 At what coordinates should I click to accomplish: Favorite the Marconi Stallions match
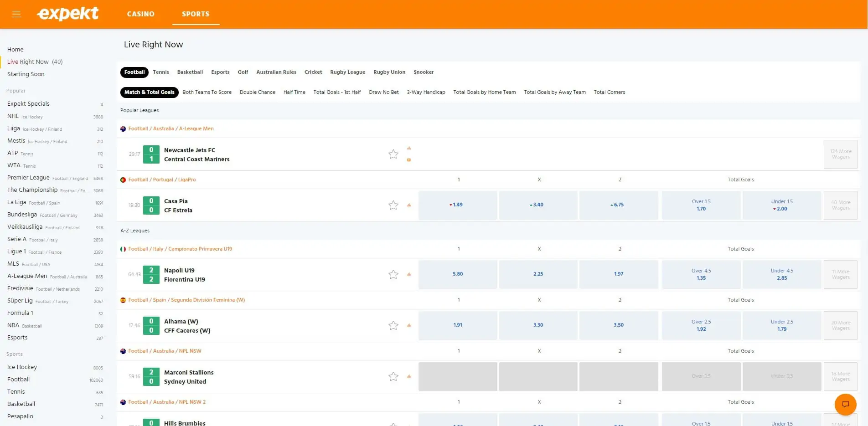(393, 376)
